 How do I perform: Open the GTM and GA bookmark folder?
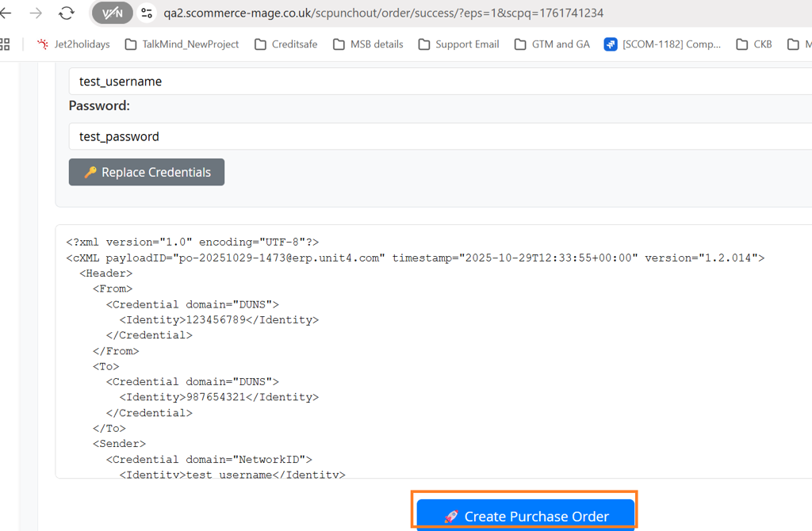point(552,44)
